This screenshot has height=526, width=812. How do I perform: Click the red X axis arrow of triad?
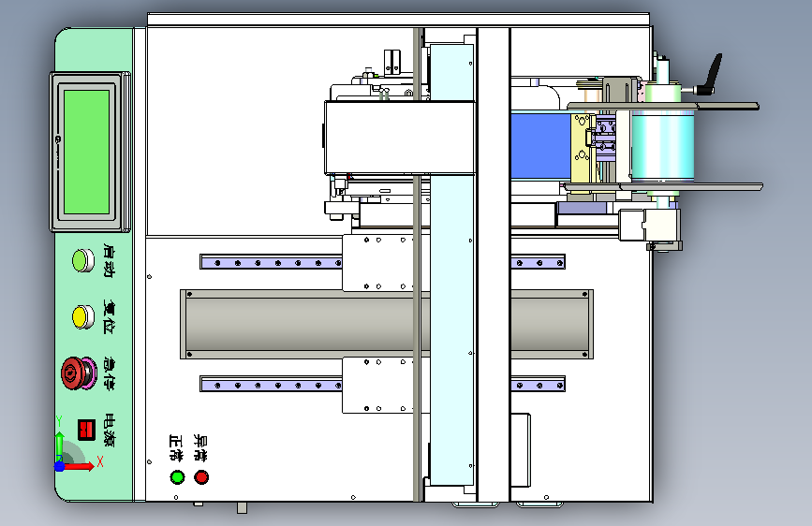[80, 466]
